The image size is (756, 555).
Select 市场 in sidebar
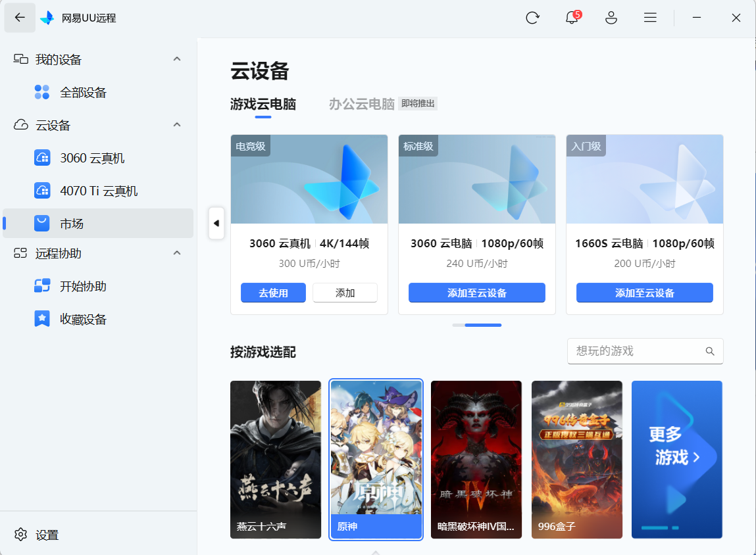pos(98,223)
